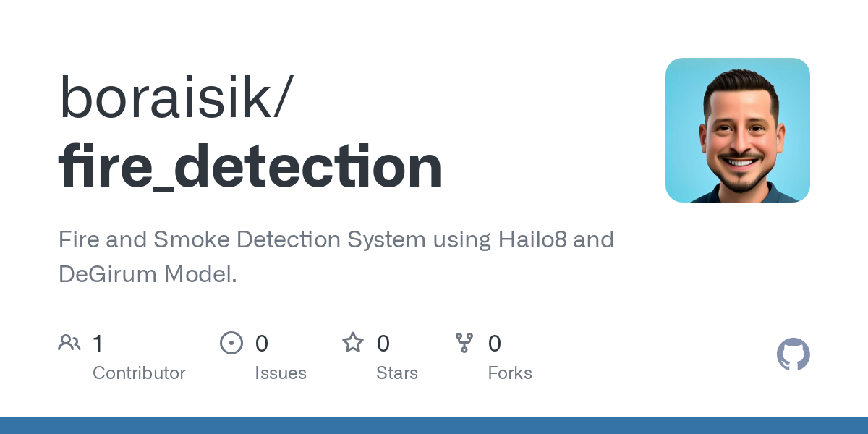868x434 pixels.
Task: Click the contributor count number 1
Action: tap(98, 344)
